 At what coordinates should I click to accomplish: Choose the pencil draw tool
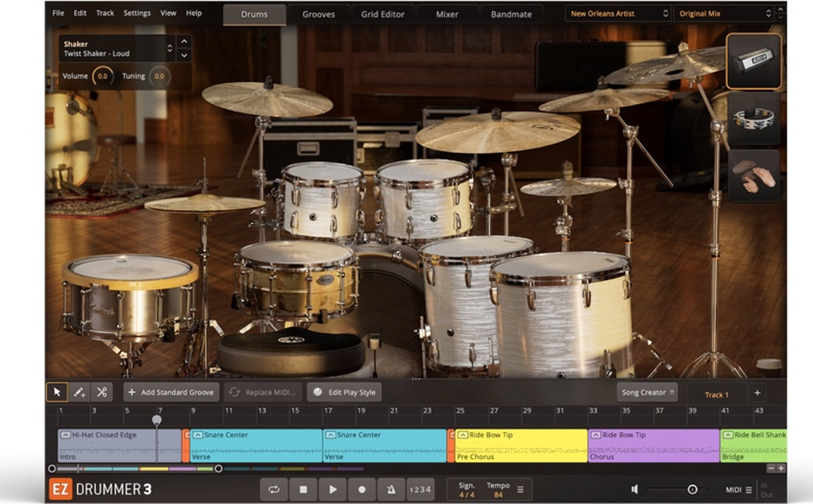pyautogui.click(x=79, y=392)
